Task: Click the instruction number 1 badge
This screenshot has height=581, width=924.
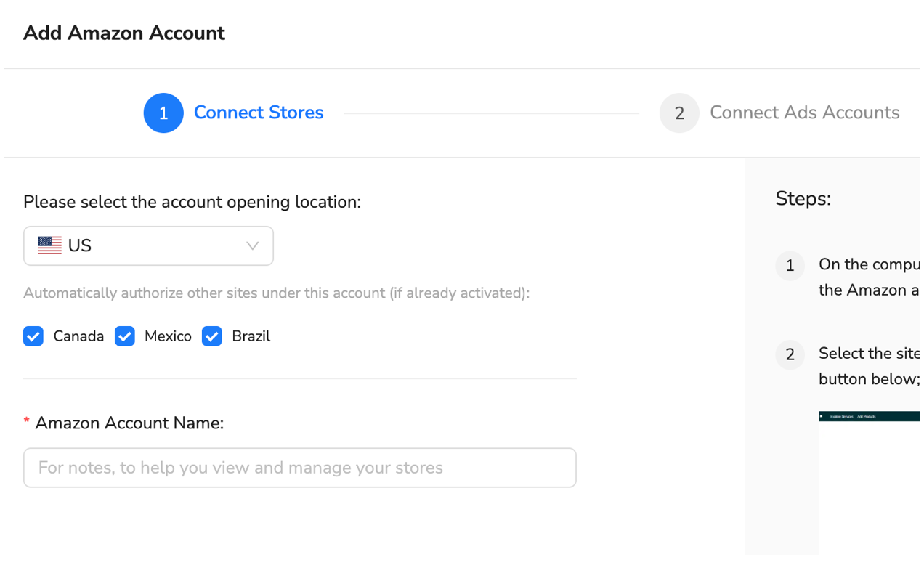Action: pos(790,266)
